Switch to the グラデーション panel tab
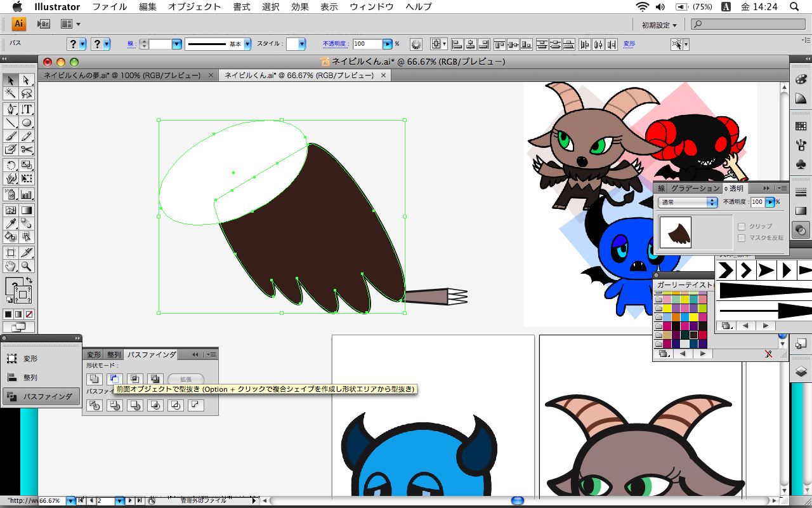The image size is (812, 508). (x=695, y=189)
